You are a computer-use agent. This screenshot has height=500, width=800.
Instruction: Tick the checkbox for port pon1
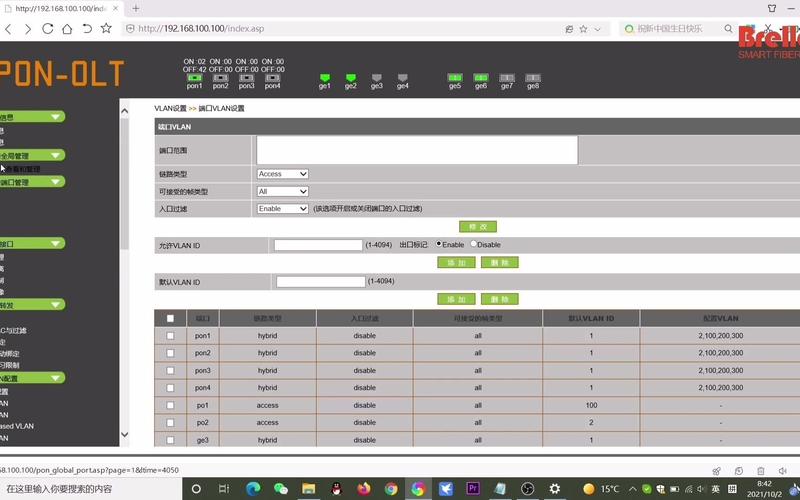(x=170, y=336)
